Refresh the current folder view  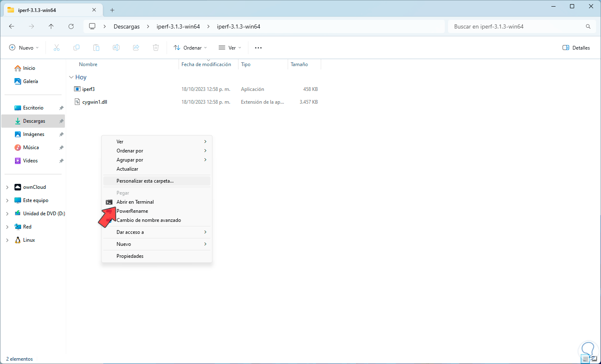[71, 26]
